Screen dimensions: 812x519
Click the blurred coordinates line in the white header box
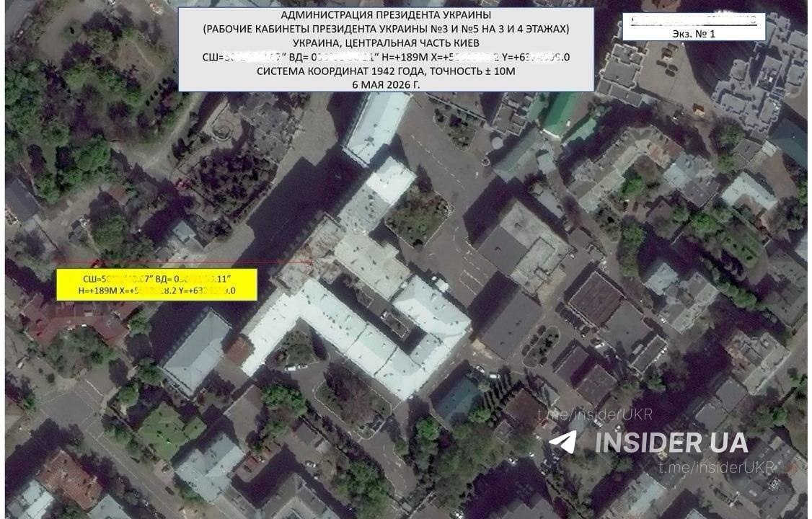click(x=386, y=58)
